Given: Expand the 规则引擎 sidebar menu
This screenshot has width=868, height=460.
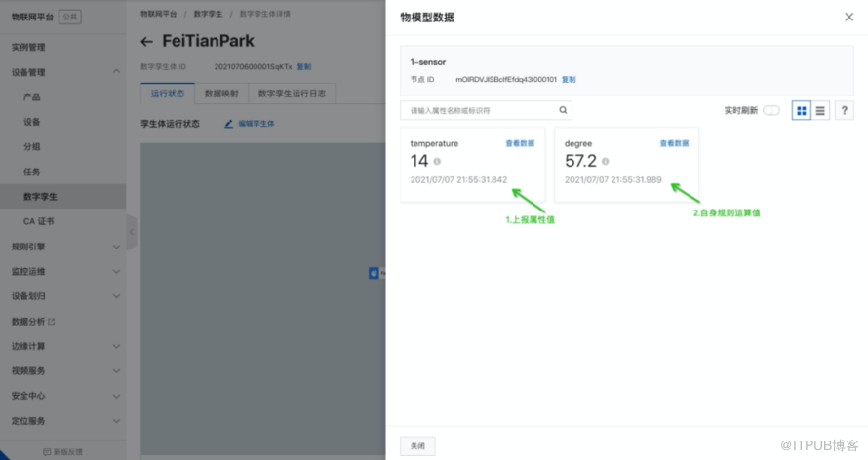Looking at the screenshot, I should pos(116,247).
